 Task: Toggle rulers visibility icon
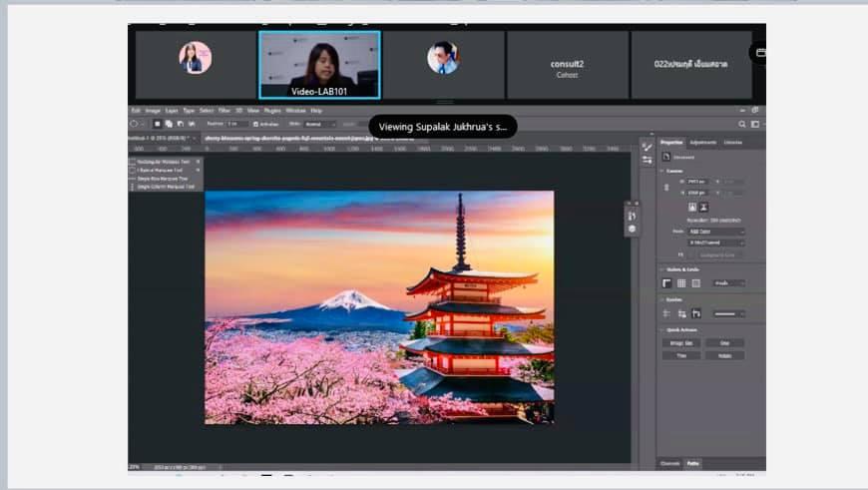pyautogui.click(x=667, y=283)
